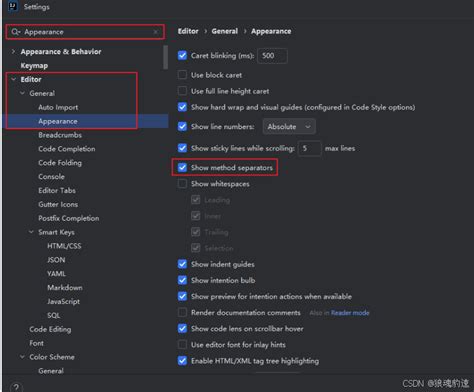
Task: Open the Absolute line numbers dropdown
Action: point(289,127)
